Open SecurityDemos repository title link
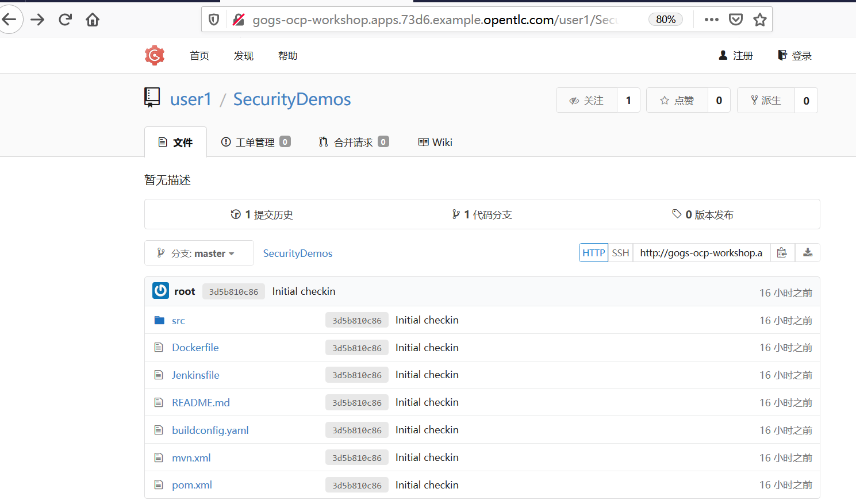The image size is (856, 504). (x=292, y=99)
